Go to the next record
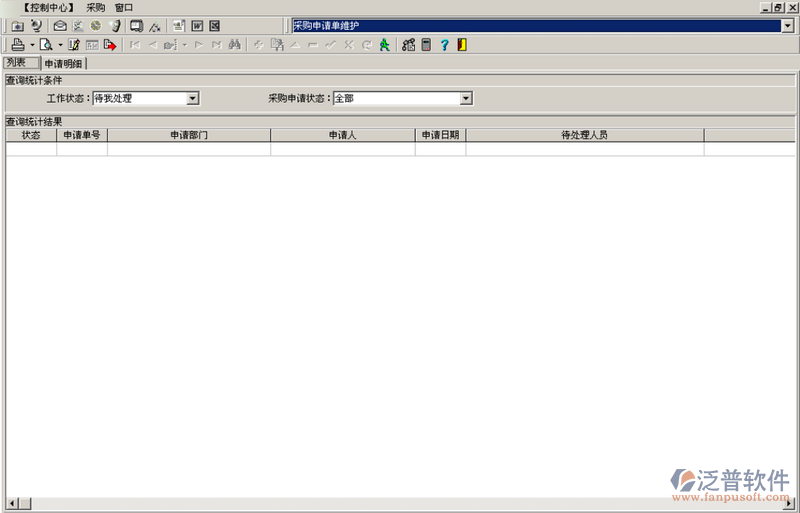Screen dimensions: 800x513 (x=198, y=45)
